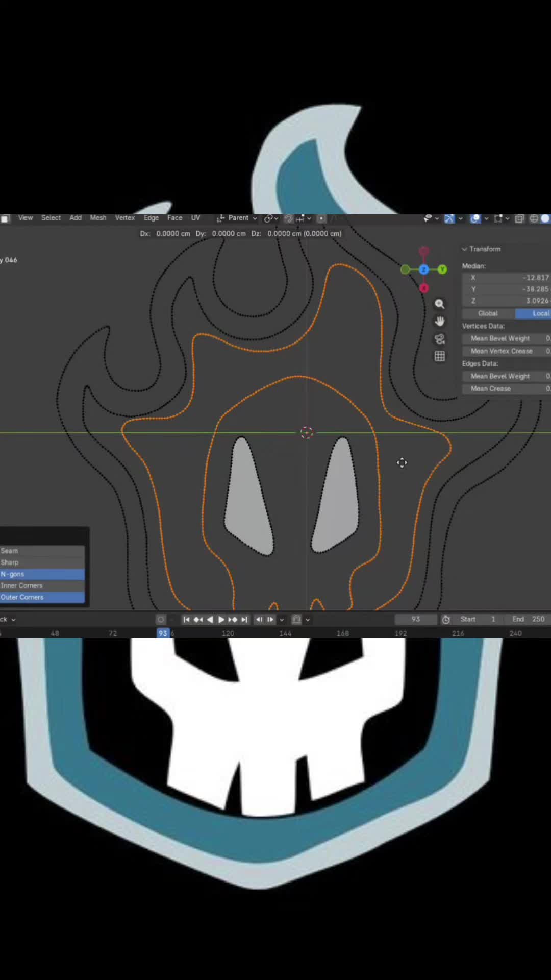The width and height of the screenshot is (551, 980).
Task: Open the Edge menu
Action: pos(151,218)
